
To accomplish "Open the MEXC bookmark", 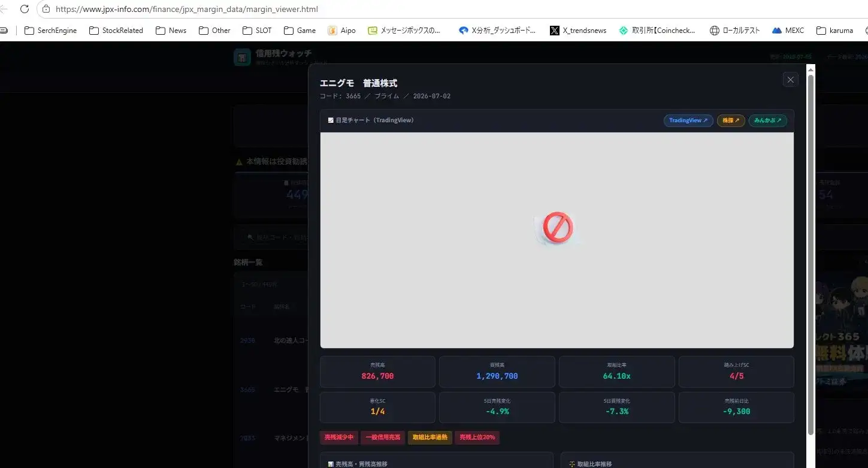I will click(788, 31).
